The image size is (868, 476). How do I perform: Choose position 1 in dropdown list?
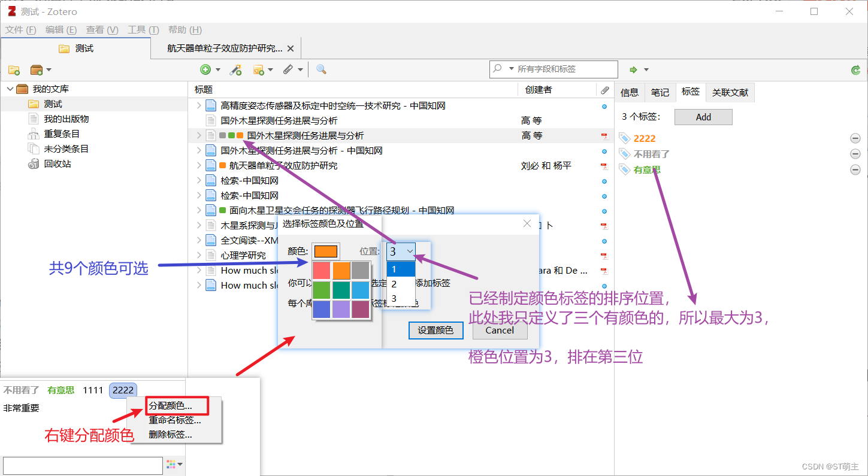pos(401,269)
